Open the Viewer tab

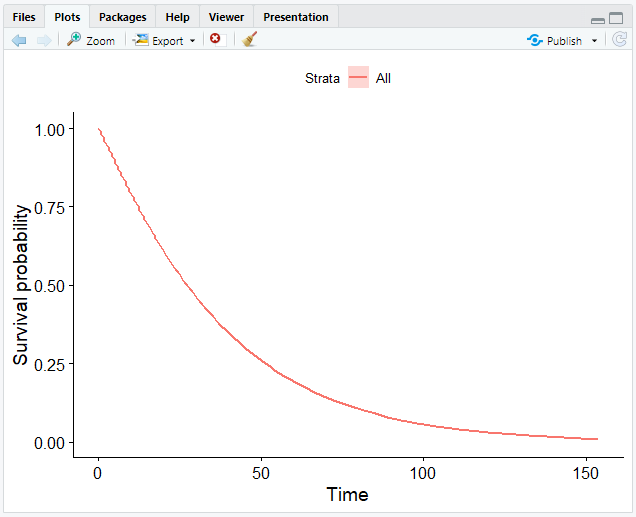[226, 17]
